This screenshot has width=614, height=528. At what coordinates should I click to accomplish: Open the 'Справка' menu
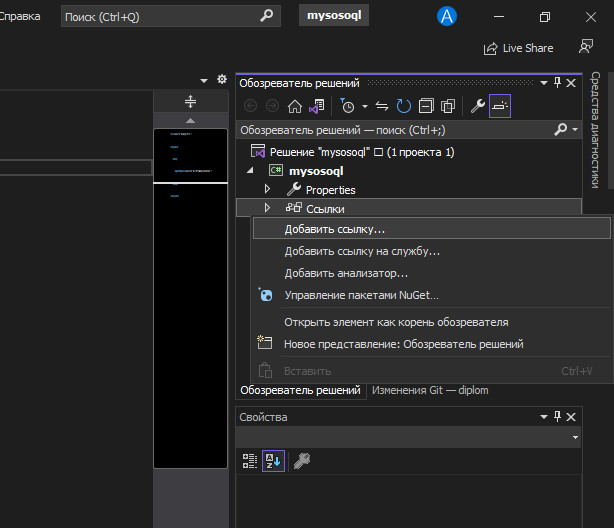click(x=20, y=16)
